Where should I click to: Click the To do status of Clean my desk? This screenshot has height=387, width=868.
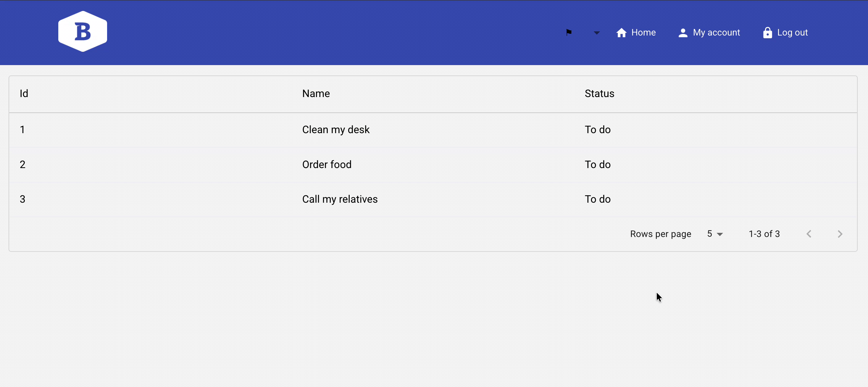point(597,130)
